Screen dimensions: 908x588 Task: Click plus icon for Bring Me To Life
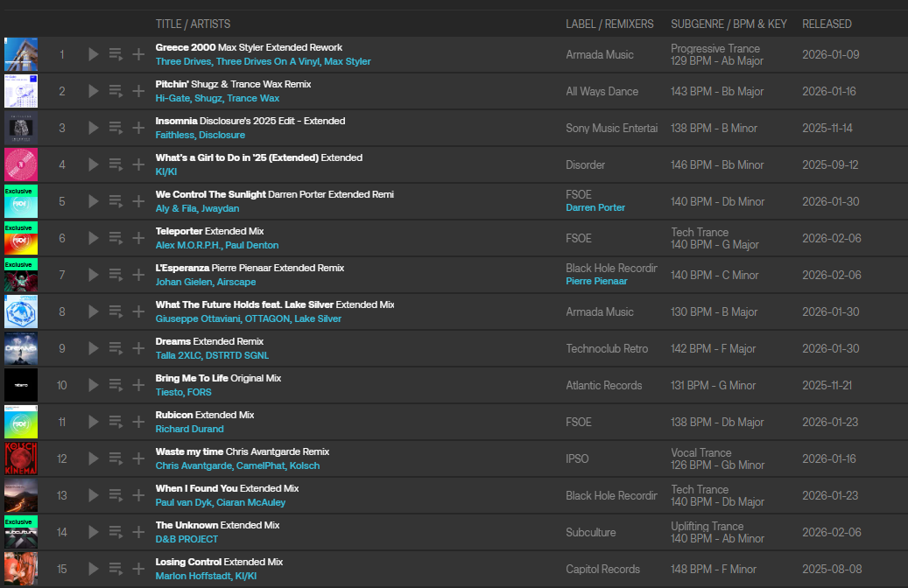[x=138, y=385]
